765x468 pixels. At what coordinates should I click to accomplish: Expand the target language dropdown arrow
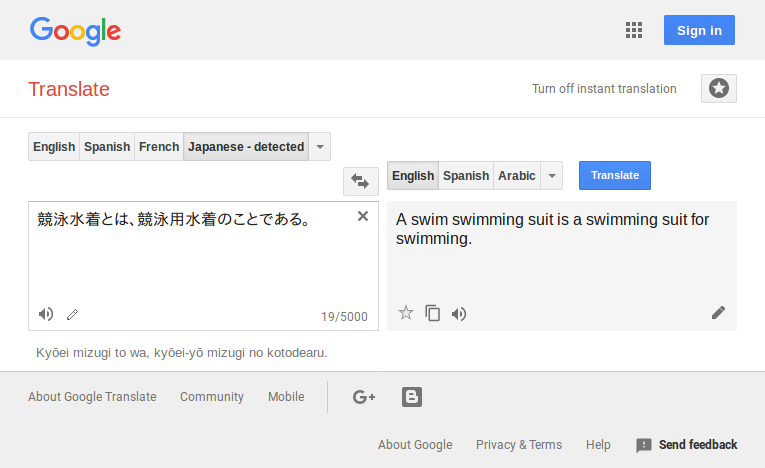552,176
